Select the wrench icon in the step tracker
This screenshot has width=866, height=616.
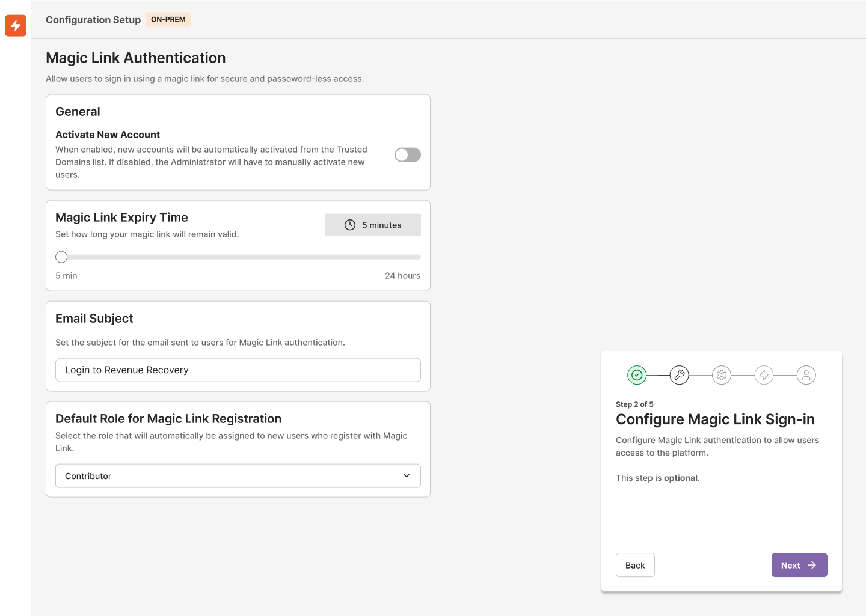tap(679, 374)
